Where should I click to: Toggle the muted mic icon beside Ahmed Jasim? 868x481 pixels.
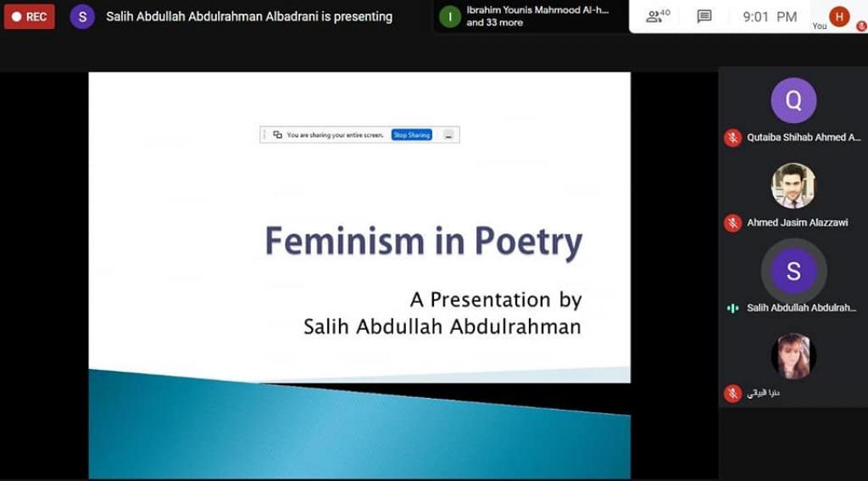[x=732, y=223]
